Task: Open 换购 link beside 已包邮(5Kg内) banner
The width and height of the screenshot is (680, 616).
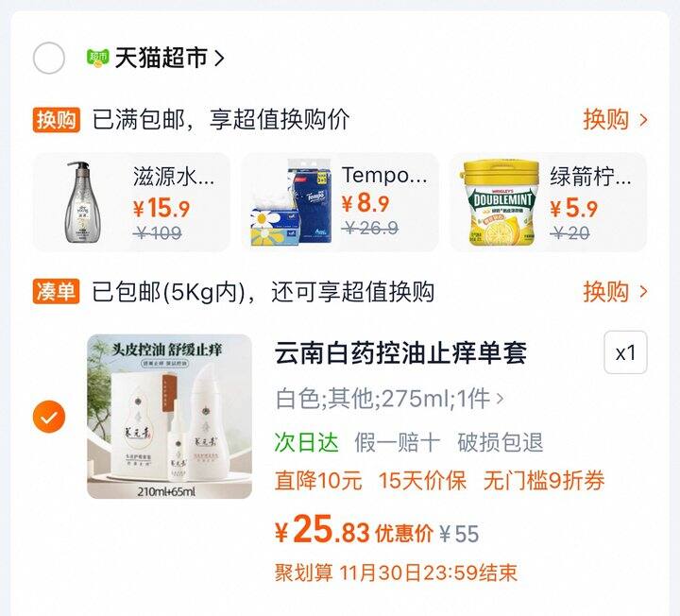Action: click(x=616, y=291)
